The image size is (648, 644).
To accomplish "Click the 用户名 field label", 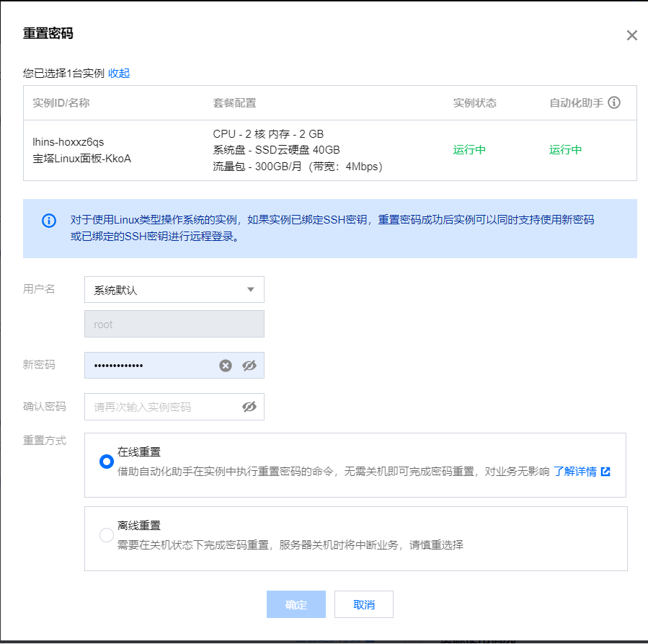I will click(39, 289).
